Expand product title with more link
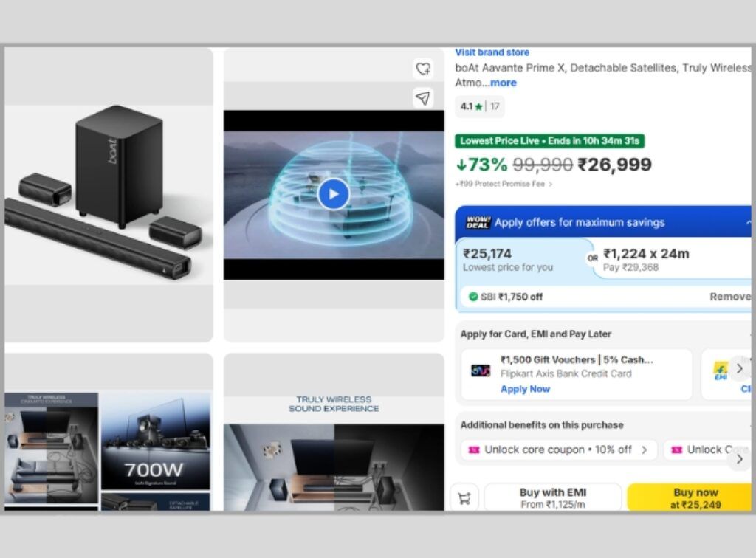Viewport: 756px width, 558px height. coord(504,83)
